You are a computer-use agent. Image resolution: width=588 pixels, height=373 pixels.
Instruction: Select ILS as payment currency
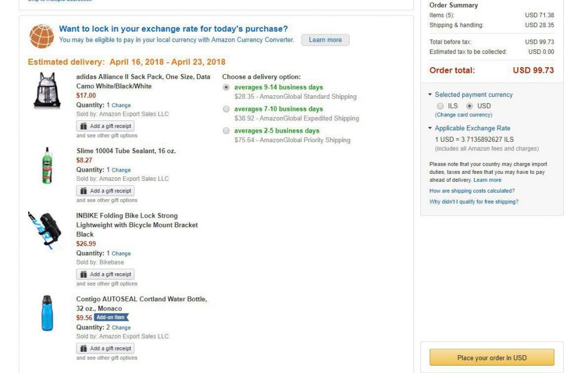tap(440, 106)
